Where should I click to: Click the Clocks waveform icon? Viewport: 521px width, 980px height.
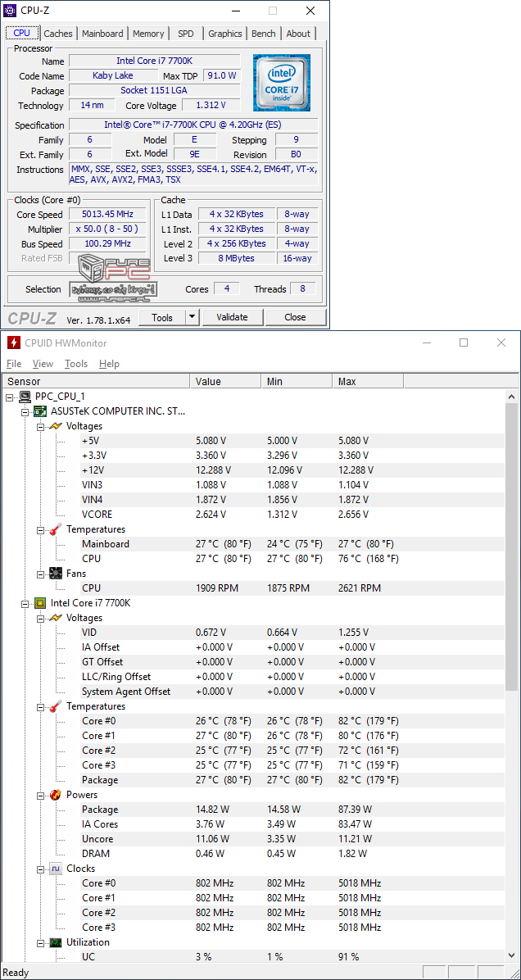[x=56, y=869]
